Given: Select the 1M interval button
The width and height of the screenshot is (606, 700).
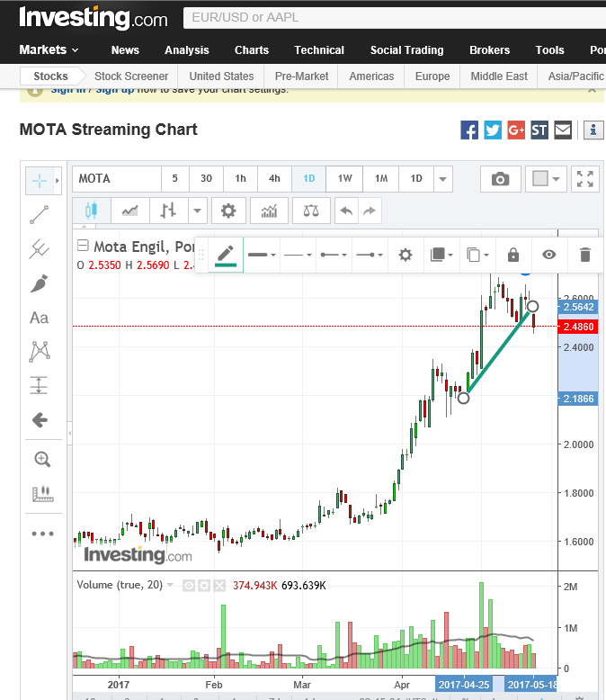Looking at the screenshot, I should (381, 179).
